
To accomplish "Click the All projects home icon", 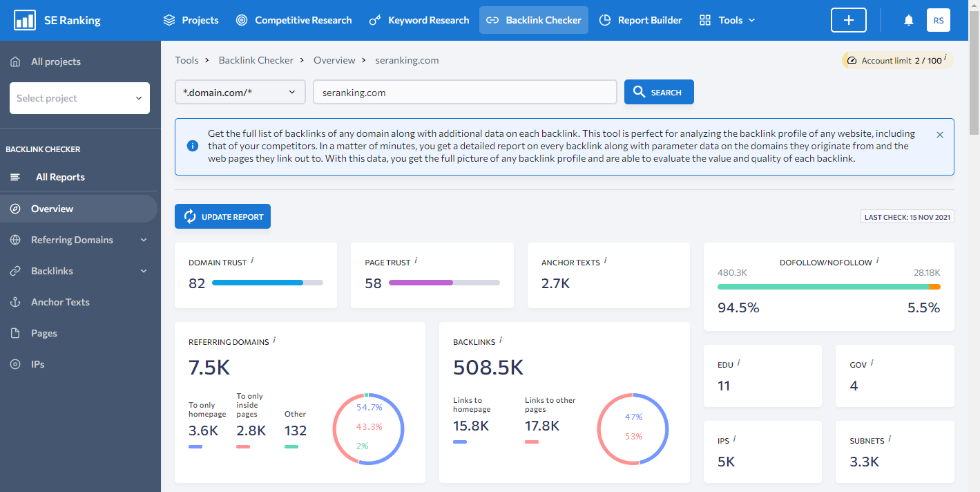I will [15, 61].
